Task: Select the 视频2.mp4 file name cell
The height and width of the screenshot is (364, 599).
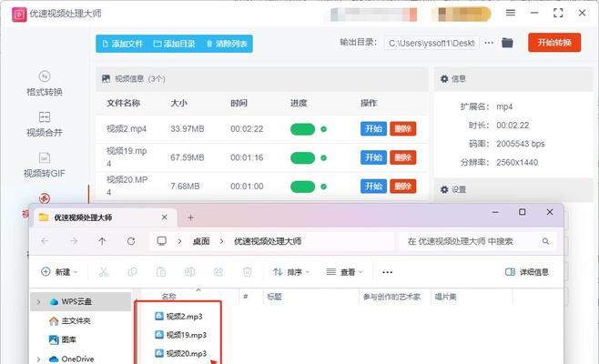Action: [x=127, y=128]
